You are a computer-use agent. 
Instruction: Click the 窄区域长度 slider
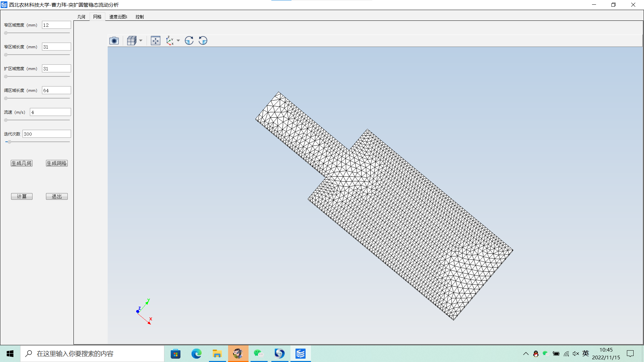[x=37, y=55]
